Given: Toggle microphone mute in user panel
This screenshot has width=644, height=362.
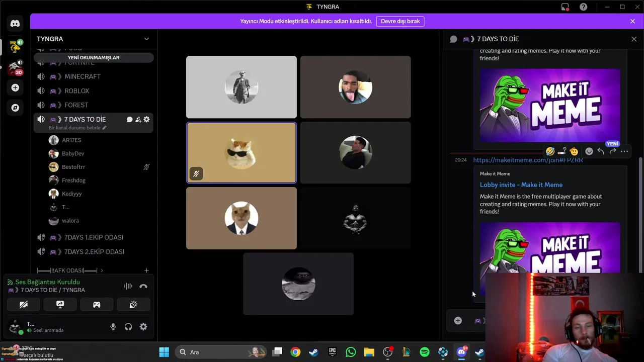Looking at the screenshot, I should pos(113,327).
